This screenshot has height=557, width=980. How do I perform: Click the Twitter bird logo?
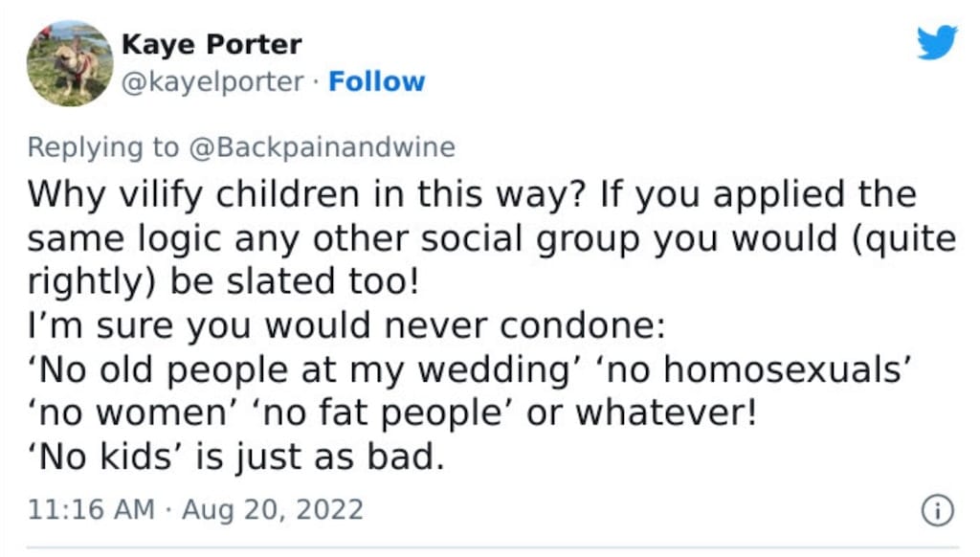(937, 41)
